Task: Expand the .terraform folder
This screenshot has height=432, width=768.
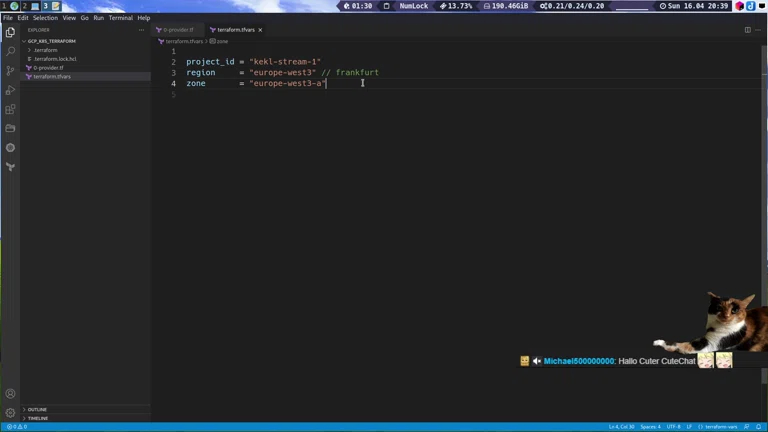Action: tap(45, 50)
